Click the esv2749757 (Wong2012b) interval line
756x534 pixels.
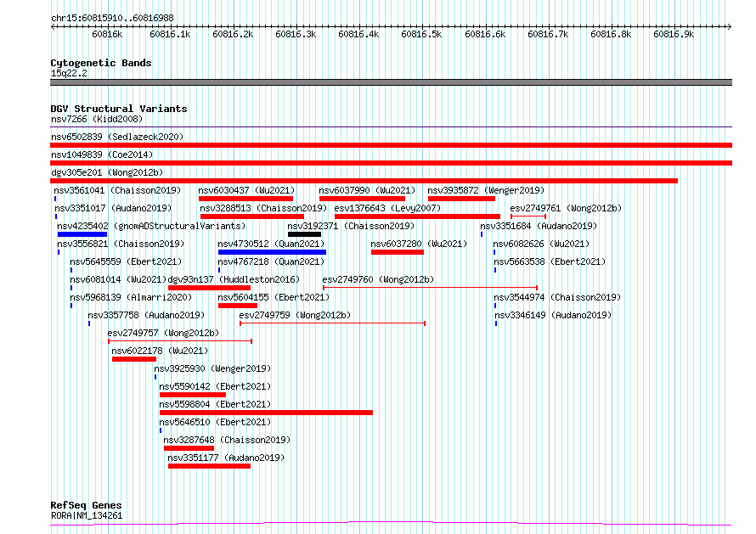[x=180, y=341]
